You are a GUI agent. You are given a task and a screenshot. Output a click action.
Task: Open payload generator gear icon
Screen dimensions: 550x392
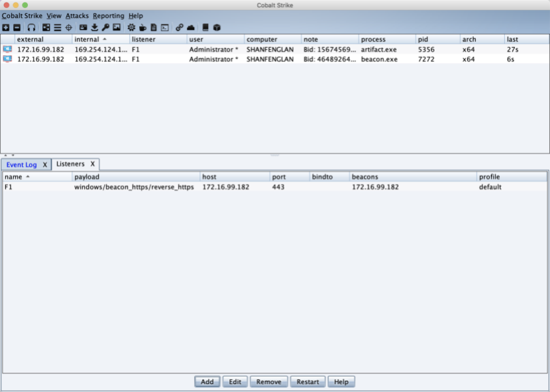[132, 27]
